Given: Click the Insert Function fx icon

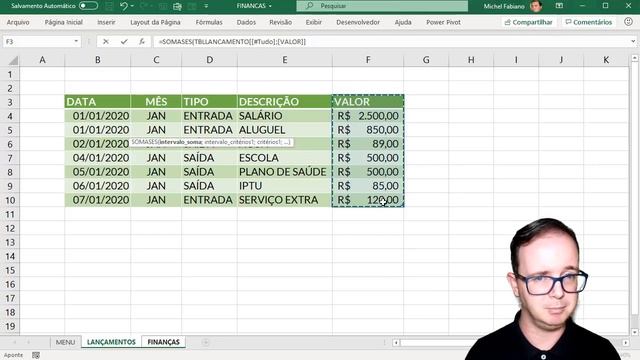Looking at the screenshot, I should click(142, 41).
